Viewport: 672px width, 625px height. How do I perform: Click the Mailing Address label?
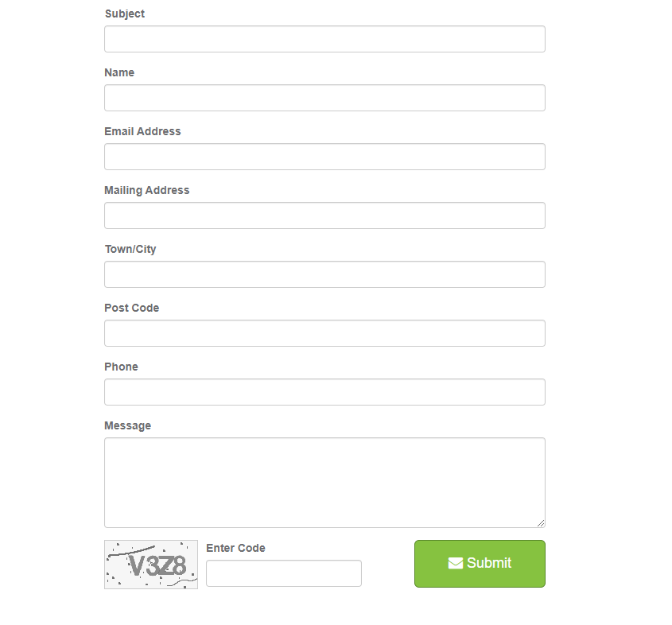146,190
